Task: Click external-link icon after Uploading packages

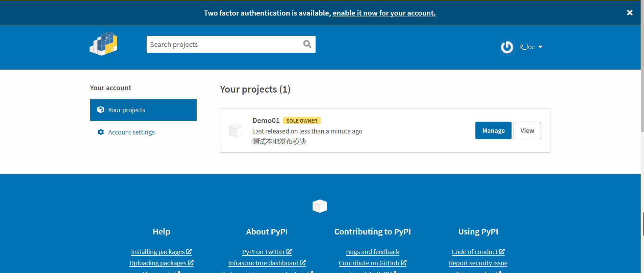Action: pyautogui.click(x=191, y=263)
